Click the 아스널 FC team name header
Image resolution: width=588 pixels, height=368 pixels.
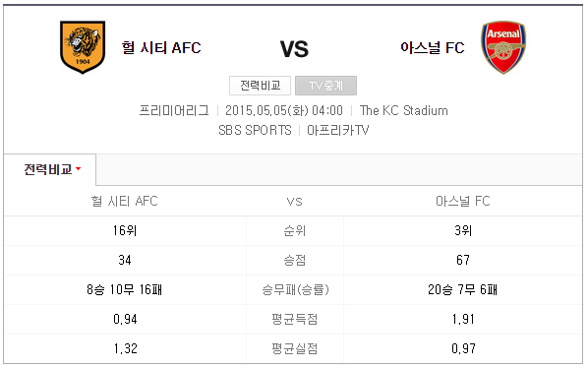point(433,48)
